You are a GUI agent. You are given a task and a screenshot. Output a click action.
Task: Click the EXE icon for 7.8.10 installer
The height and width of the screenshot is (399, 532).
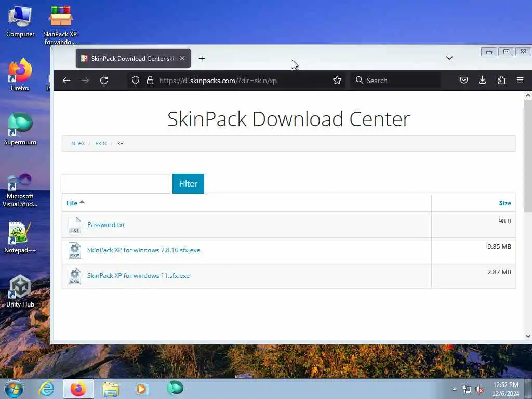(75, 250)
